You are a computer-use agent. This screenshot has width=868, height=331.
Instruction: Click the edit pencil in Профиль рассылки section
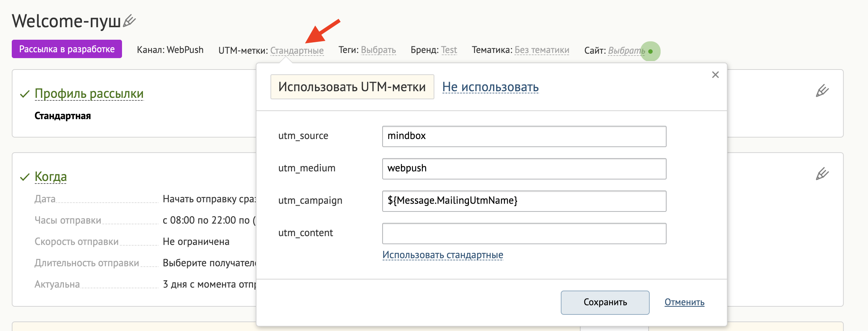(822, 90)
